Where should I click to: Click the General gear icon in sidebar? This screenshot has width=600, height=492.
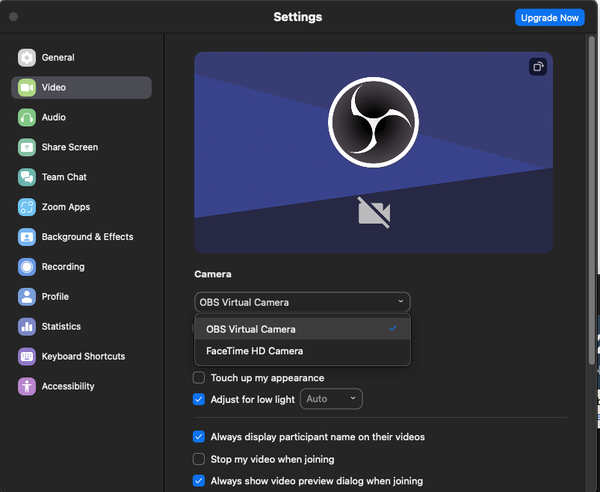26,58
